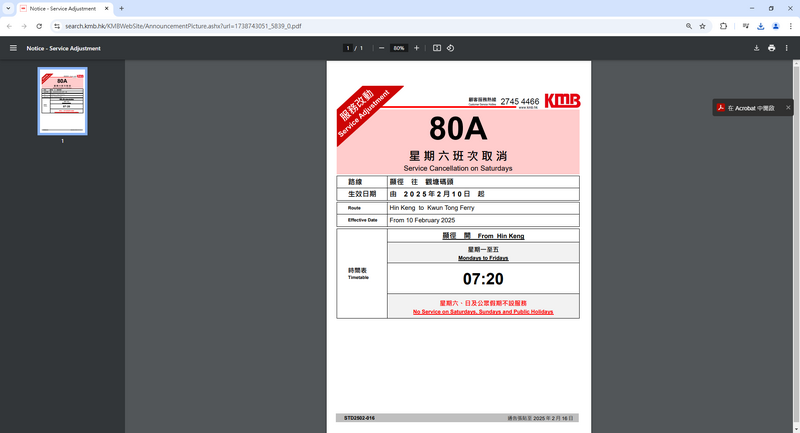The height and width of the screenshot is (433, 800).
Task: Download the PDF from the viewer toolbar
Action: [x=757, y=48]
